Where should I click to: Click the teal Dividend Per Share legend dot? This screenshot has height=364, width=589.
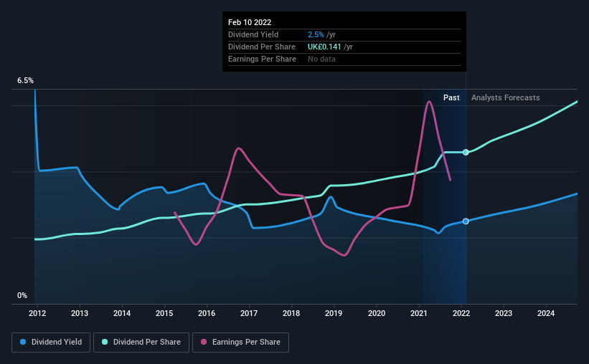pos(105,342)
